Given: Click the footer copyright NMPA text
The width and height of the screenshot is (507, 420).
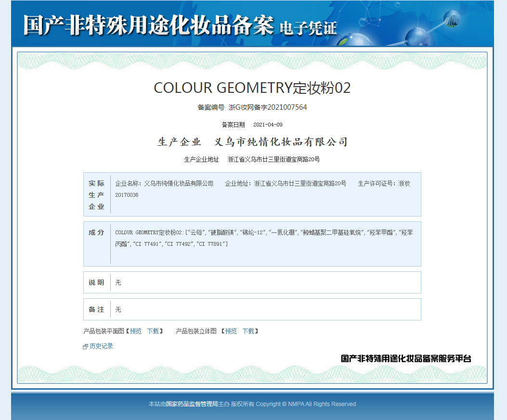Looking at the screenshot, I should pyautogui.click(x=306, y=404).
